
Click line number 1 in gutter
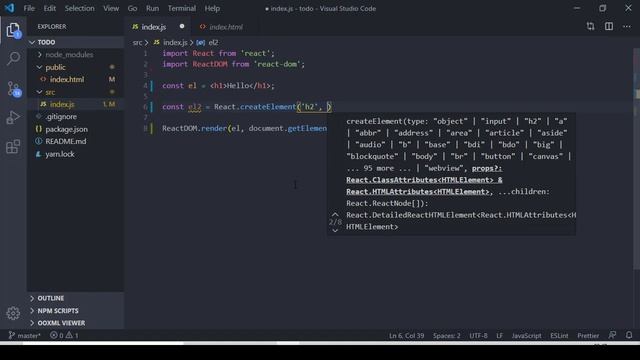[145, 53]
